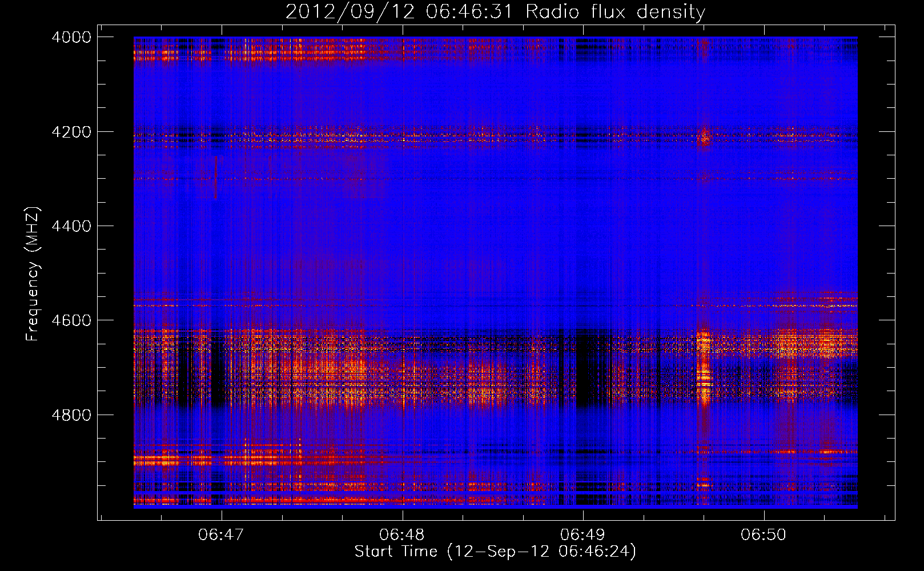Click the 06:49 time tick label
924x571 pixels.
tap(583, 534)
